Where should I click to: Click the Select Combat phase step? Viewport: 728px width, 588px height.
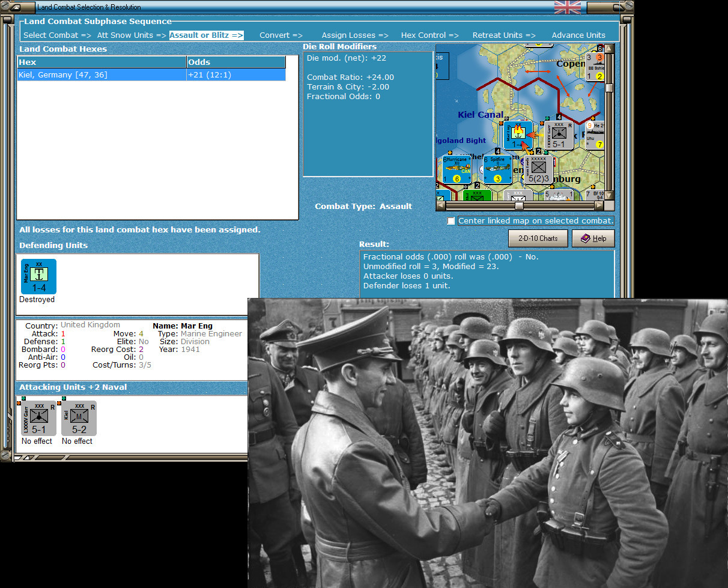56,35
